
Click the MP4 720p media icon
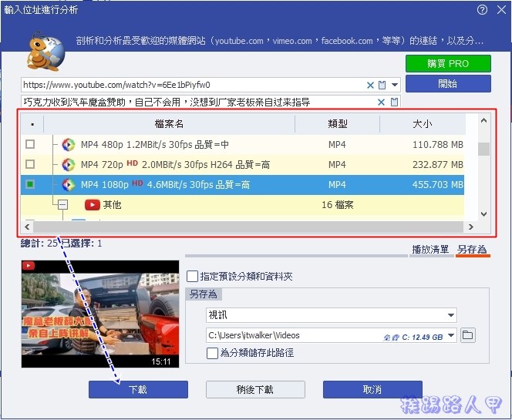click(69, 165)
